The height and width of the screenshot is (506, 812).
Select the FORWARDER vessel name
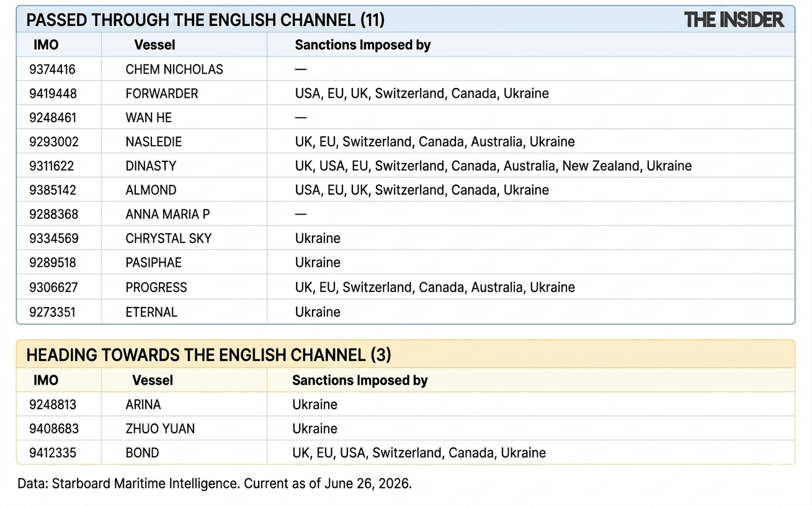point(162,94)
